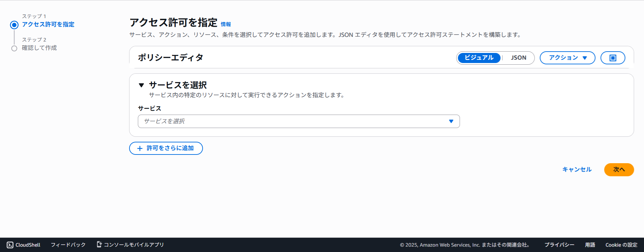
Task: Click the キャンセル link
Action: tap(577, 170)
